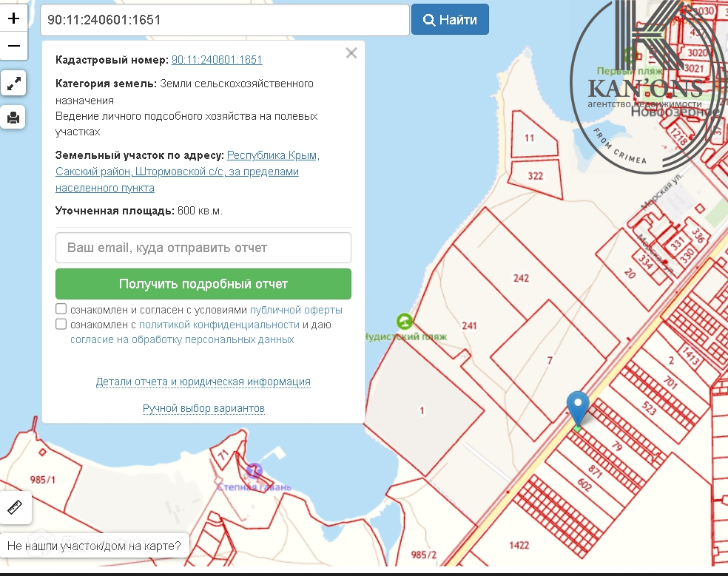Select parcel labeled 985/2 on map
Viewport: 728px width, 576px height.
click(424, 555)
